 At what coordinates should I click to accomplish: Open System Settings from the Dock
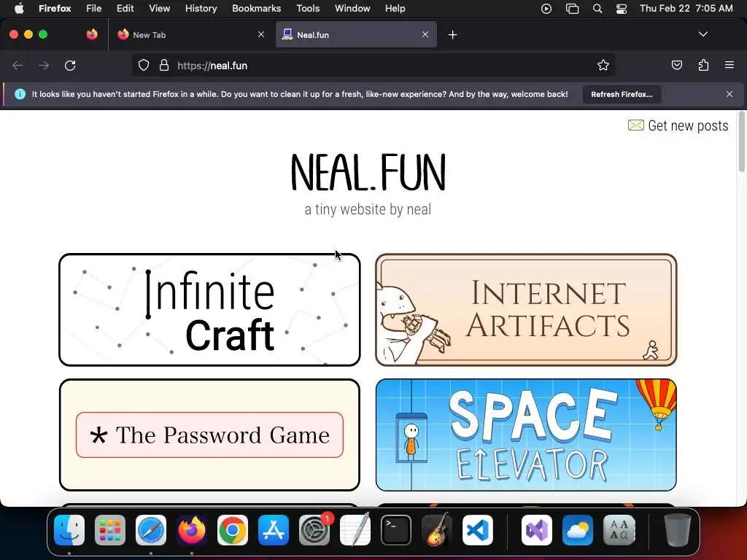point(314,530)
